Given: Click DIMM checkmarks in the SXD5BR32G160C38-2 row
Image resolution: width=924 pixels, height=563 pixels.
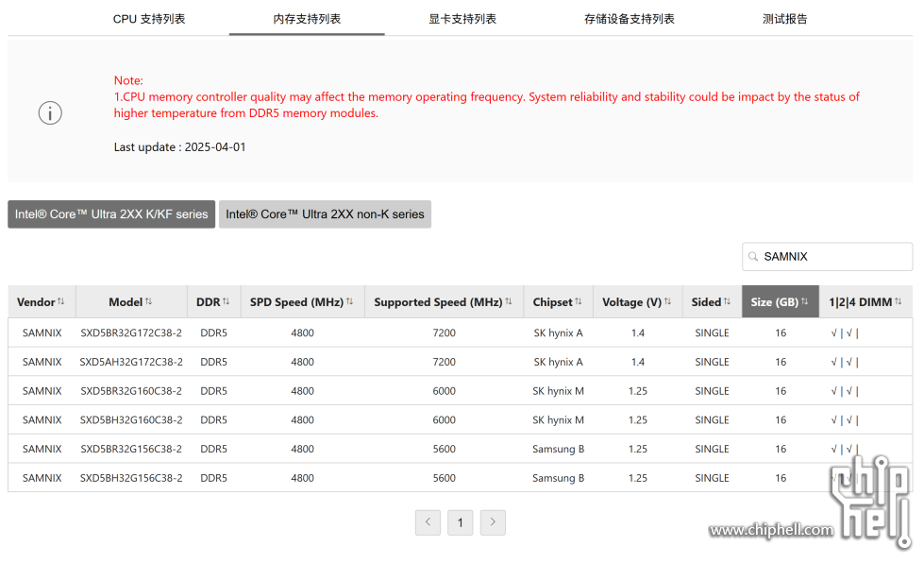Looking at the screenshot, I should coord(845,391).
